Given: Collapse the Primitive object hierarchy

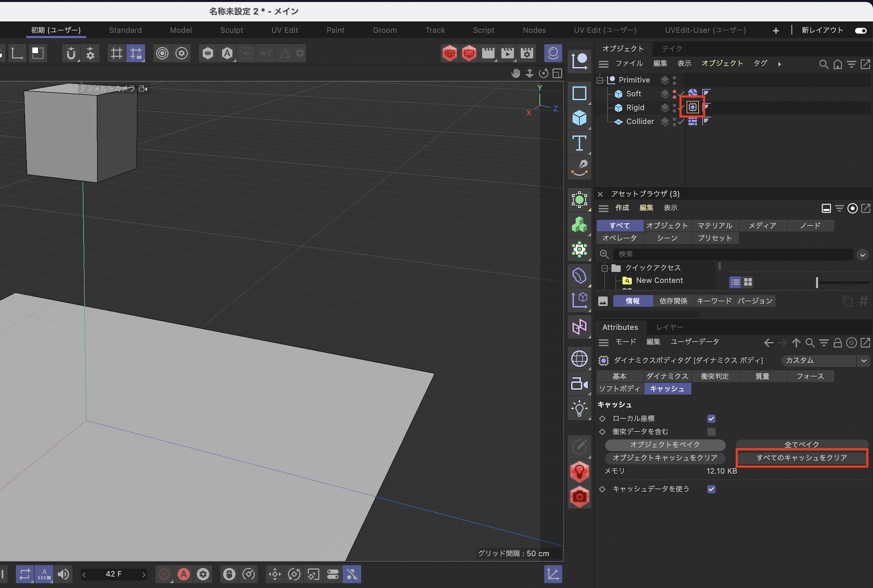Looking at the screenshot, I should (600, 80).
